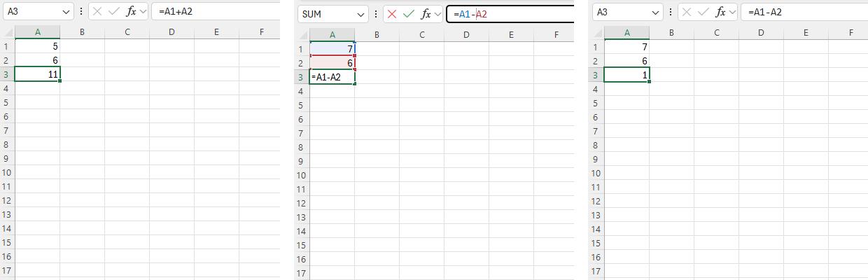
Task: Select the cell containing 5
Action: 37,46
